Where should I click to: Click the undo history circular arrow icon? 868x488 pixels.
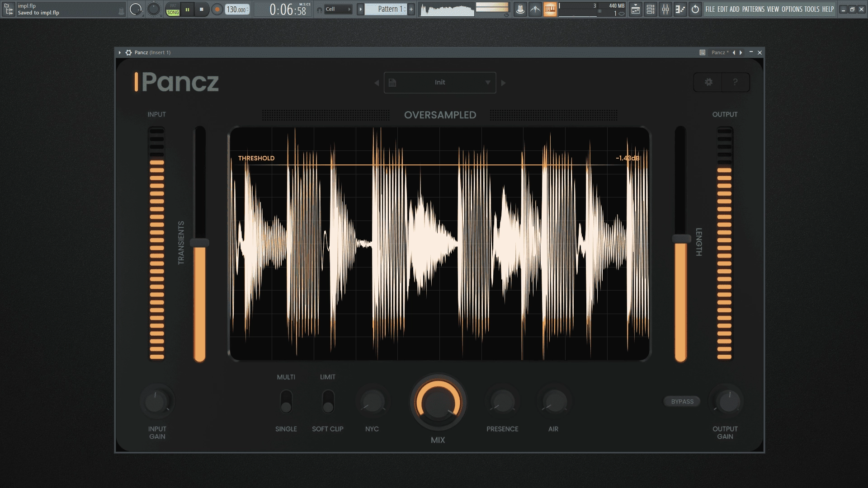click(x=695, y=9)
